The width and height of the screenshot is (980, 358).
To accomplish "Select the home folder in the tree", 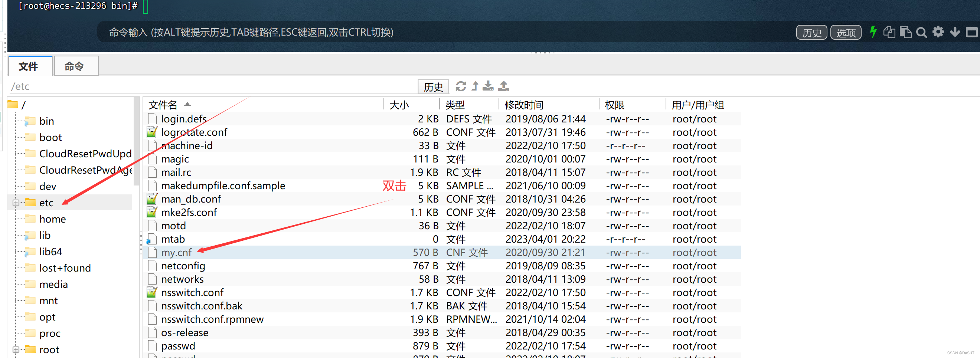I will click(52, 219).
